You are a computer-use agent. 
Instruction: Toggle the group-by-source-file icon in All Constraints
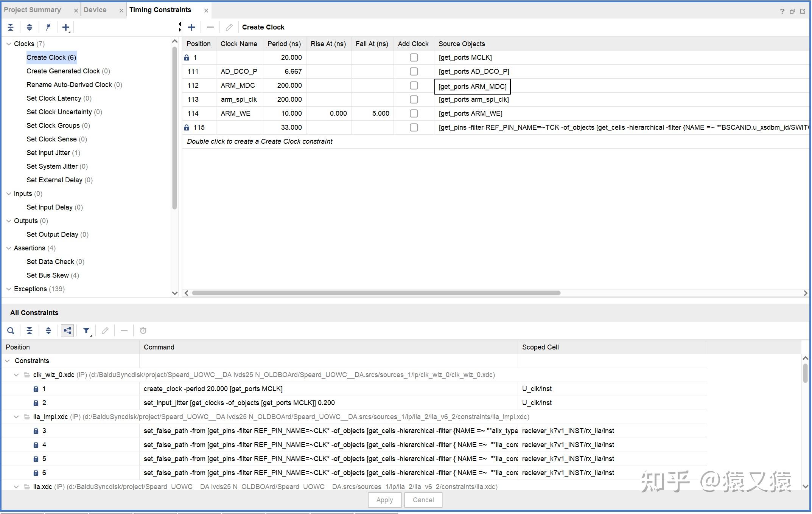[x=67, y=331]
